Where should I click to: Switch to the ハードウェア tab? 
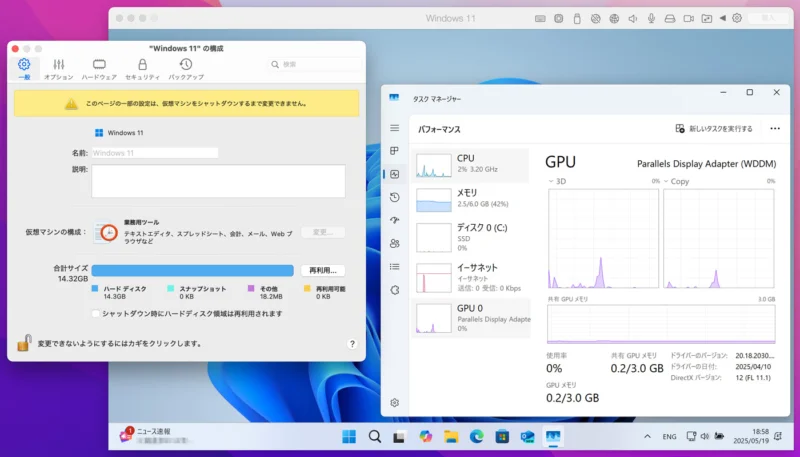click(99, 69)
